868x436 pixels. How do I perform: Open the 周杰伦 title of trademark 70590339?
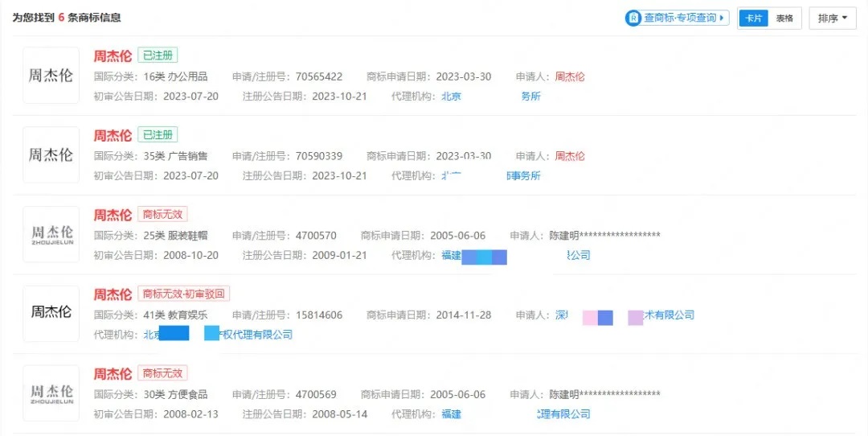coord(113,135)
